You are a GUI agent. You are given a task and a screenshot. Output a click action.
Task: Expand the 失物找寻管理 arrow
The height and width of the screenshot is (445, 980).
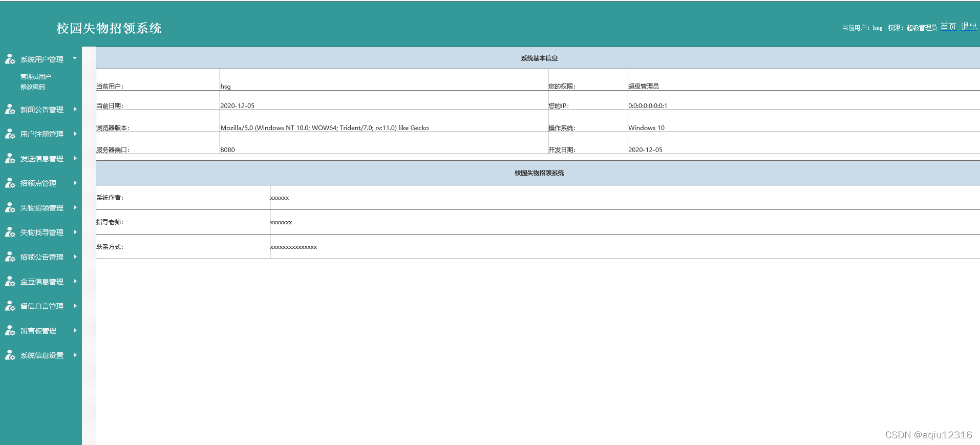(x=75, y=232)
